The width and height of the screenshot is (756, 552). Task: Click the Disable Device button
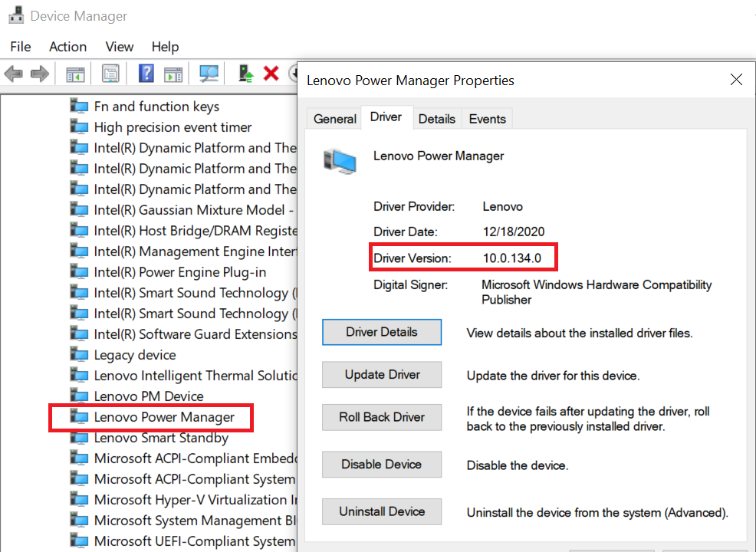pos(382,465)
